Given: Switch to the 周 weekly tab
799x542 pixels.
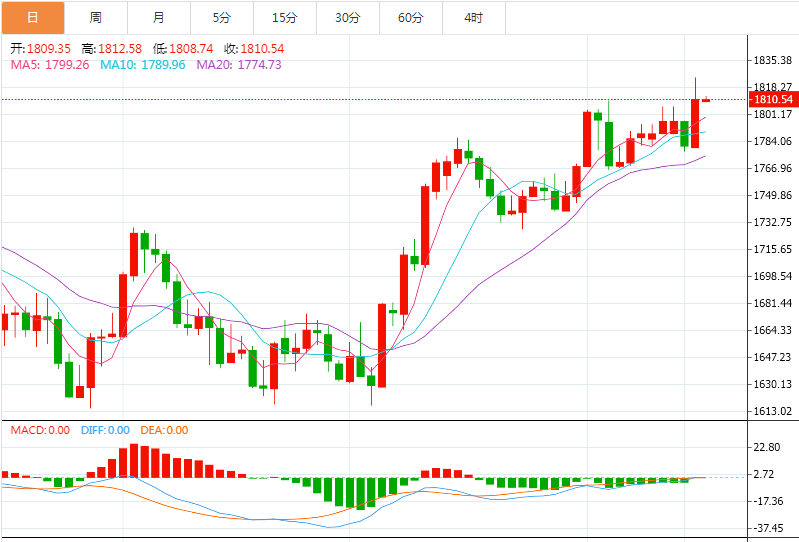Looking at the screenshot, I should (x=96, y=18).
